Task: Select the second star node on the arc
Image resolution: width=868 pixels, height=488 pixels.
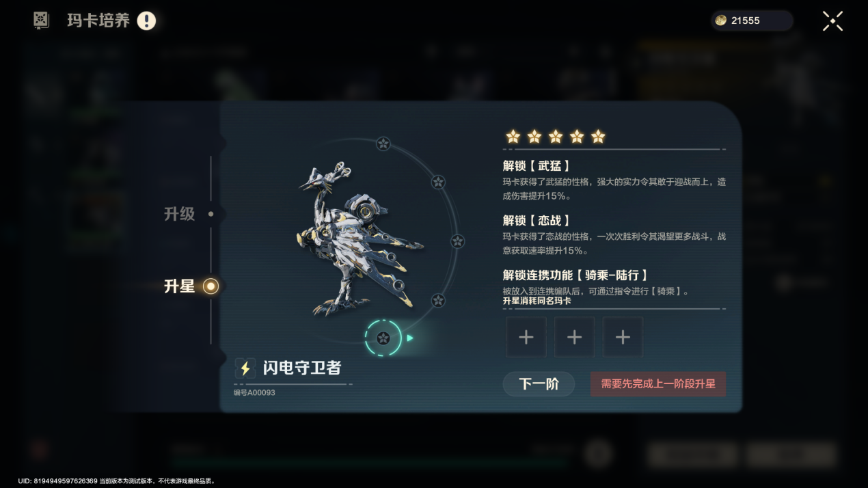Action: tap(438, 182)
